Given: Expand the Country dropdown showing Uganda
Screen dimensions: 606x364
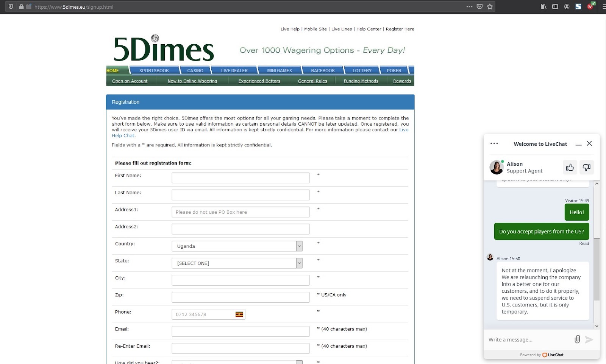Looking at the screenshot, I should pyautogui.click(x=237, y=246).
